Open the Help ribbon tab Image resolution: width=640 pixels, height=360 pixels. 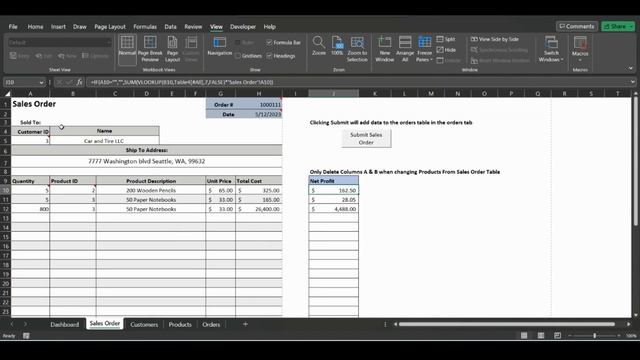[x=269, y=27]
